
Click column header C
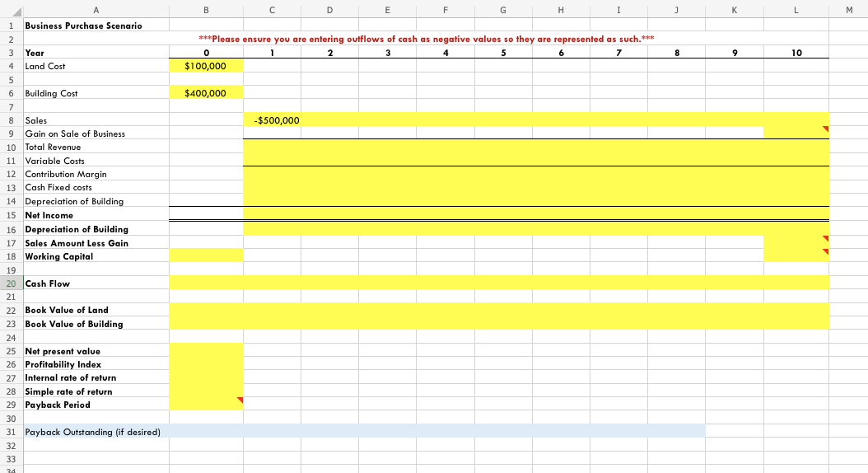point(272,10)
